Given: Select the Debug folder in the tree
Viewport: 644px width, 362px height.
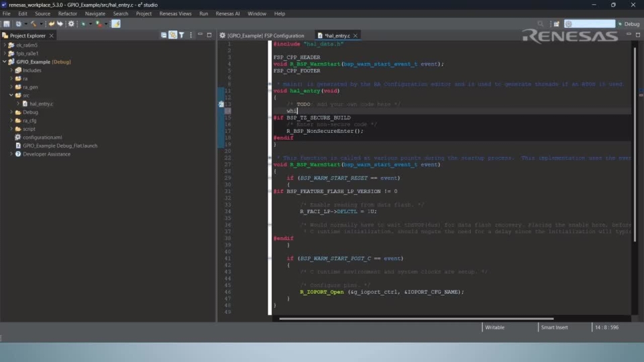Looking at the screenshot, I should pyautogui.click(x=30, y=112).
